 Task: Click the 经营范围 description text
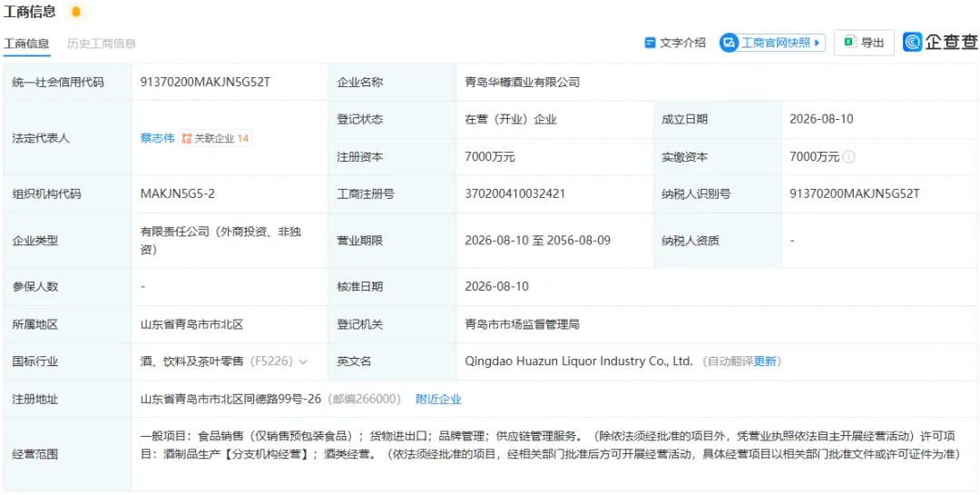coord(550,445)
